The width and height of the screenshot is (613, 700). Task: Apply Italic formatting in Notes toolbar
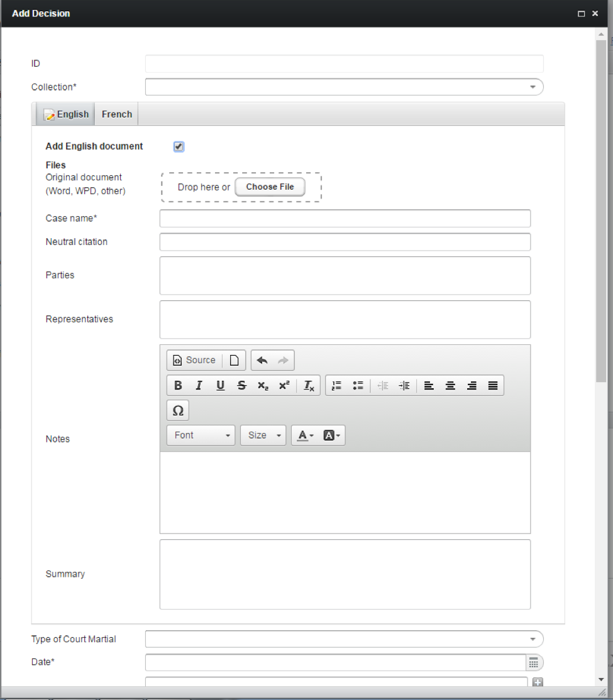click(199, 386)
